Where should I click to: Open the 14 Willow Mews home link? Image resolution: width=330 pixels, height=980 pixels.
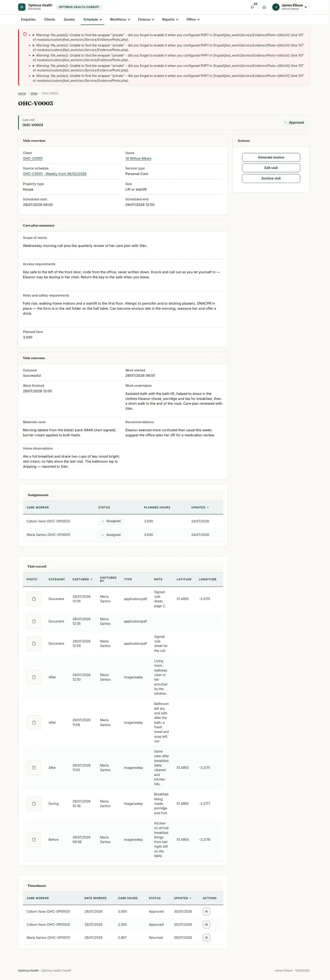click(138, 159)
